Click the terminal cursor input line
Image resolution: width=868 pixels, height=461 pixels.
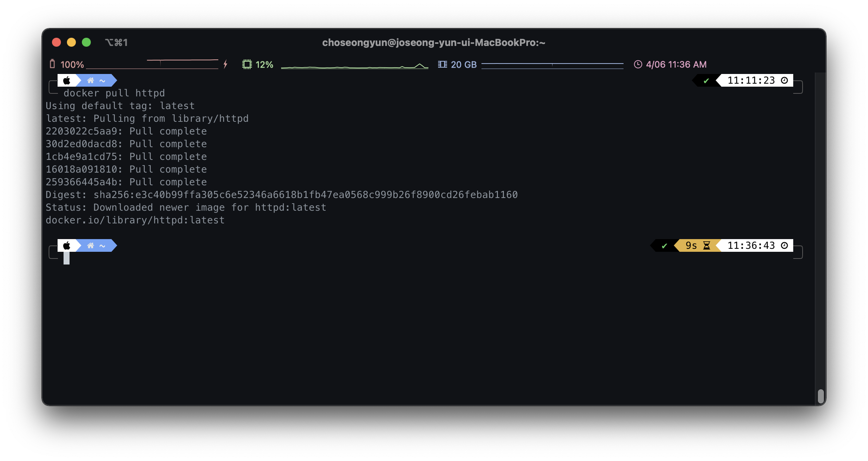67,258
